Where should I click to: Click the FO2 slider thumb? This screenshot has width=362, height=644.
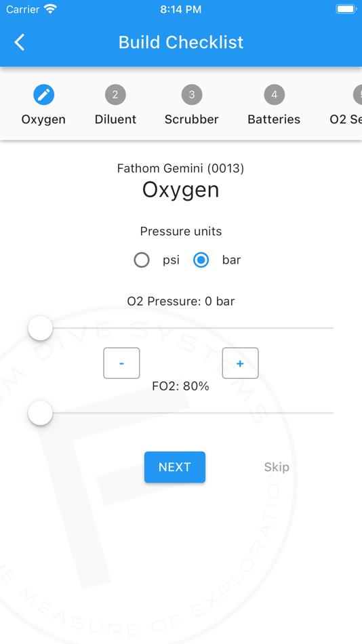click(x=40, y=412)
